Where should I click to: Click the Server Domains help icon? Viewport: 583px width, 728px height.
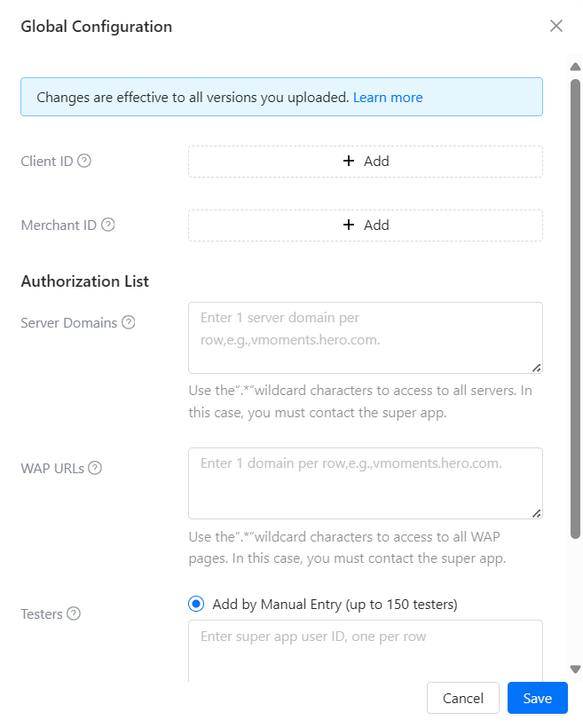point(129,323)
